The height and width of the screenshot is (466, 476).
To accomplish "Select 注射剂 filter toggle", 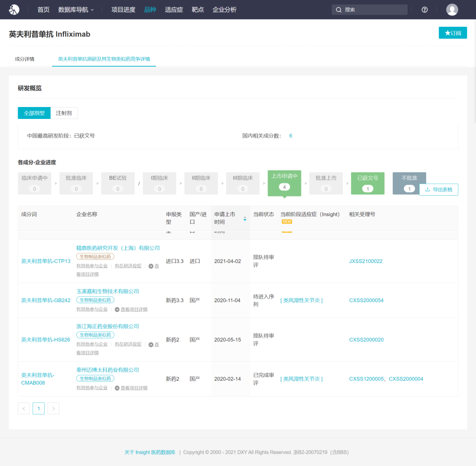I will pos(64,113).
